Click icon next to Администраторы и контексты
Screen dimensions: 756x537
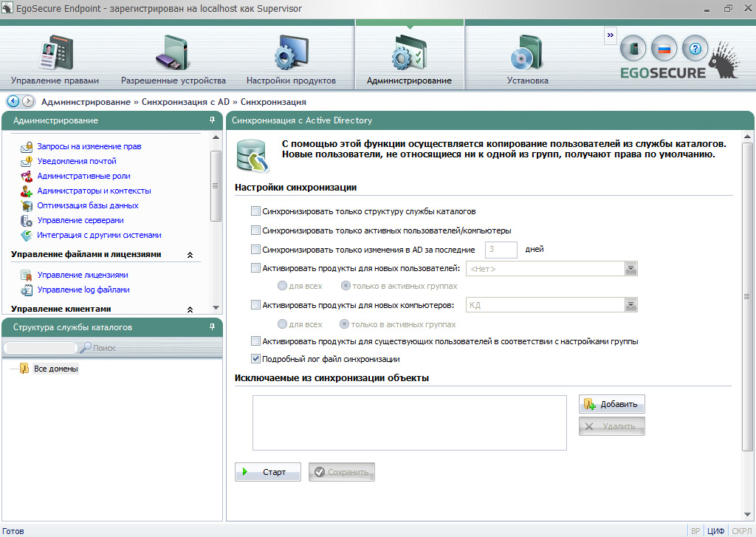pyautogui.click(x=27, y=191)
